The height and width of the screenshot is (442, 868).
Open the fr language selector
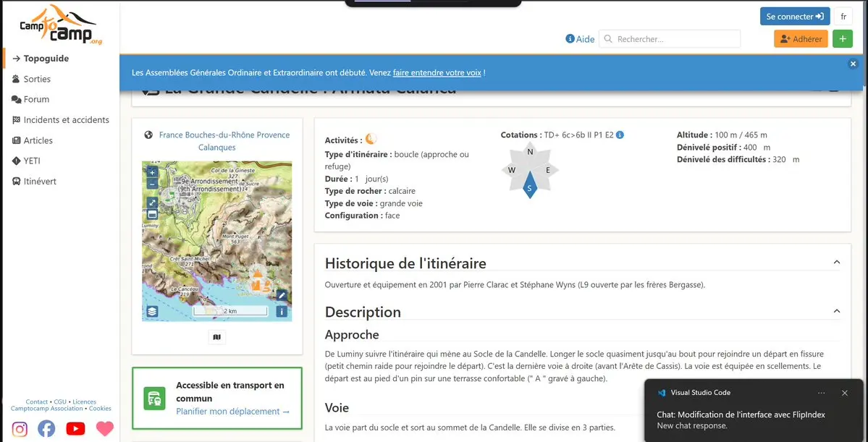[843, 17]
